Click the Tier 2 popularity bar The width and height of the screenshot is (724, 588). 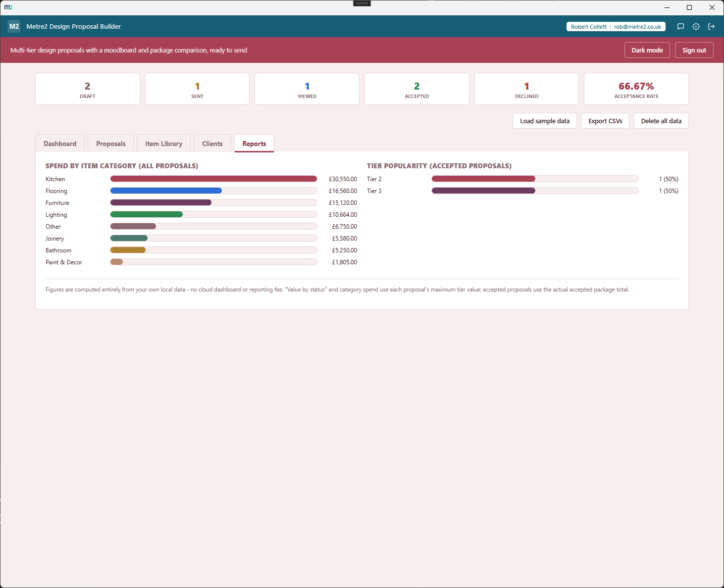535,179
